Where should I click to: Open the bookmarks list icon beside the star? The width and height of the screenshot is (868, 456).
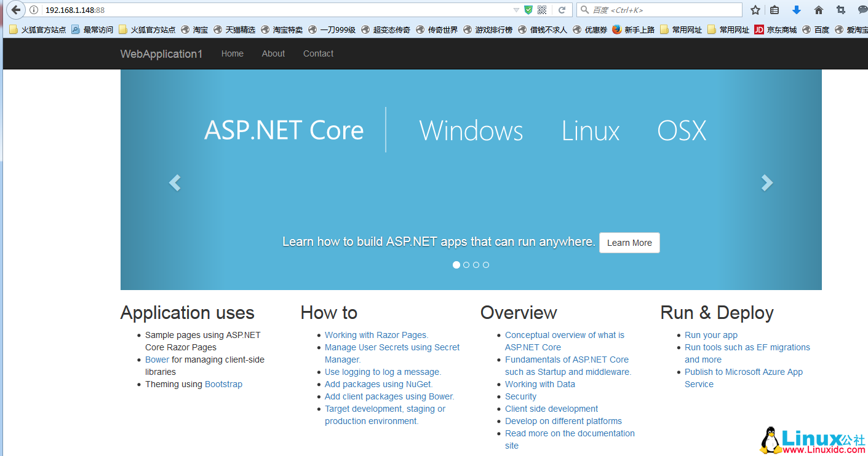774,10
